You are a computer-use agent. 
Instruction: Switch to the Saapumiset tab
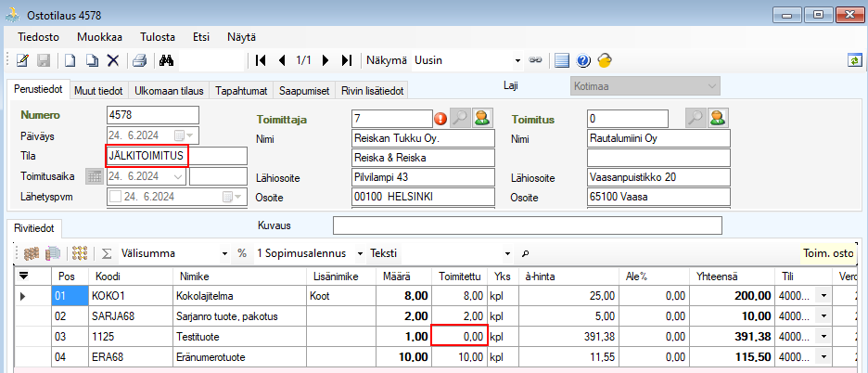pyautogui.click(x=305, y=90)
